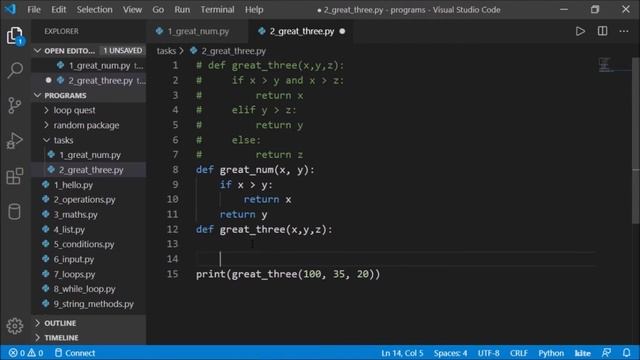Click the Connect database status item

(75, 353)
